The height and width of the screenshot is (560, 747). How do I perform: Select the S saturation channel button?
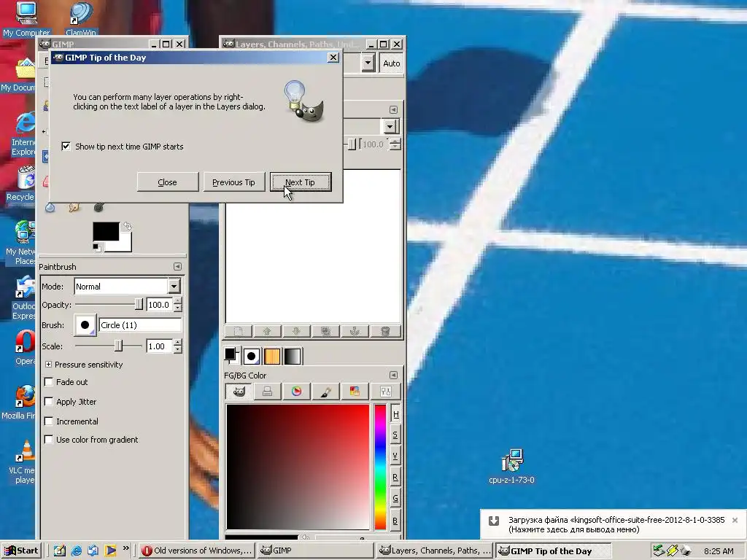click(395, 435)
